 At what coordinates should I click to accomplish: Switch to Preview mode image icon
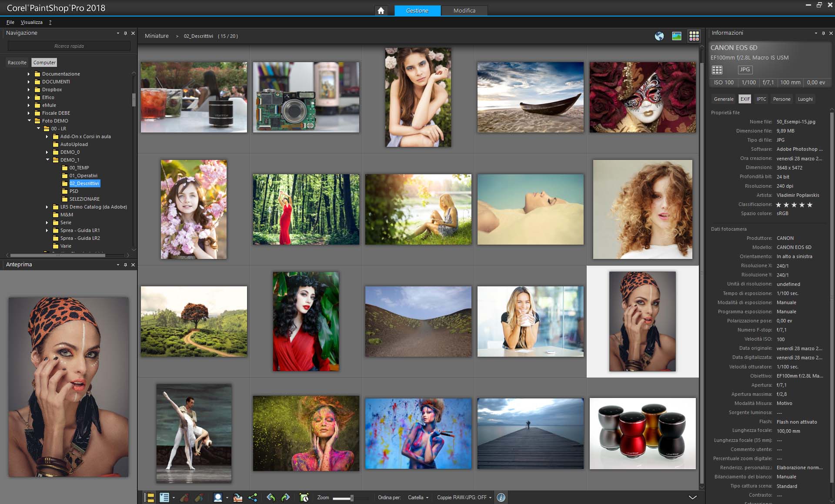677,36
